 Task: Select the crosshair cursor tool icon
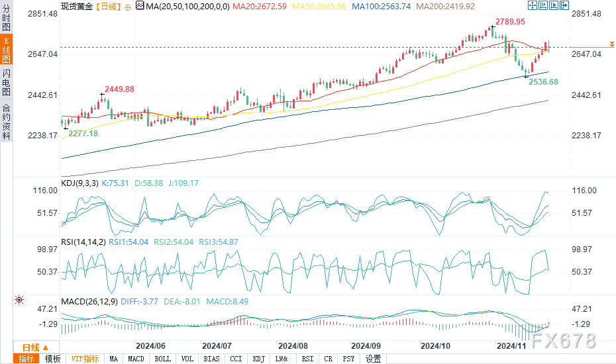tap(533, 5)
